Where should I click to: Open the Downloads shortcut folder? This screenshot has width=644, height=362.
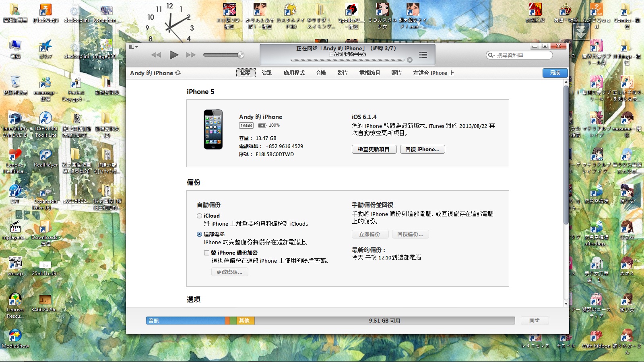(45, 233)
